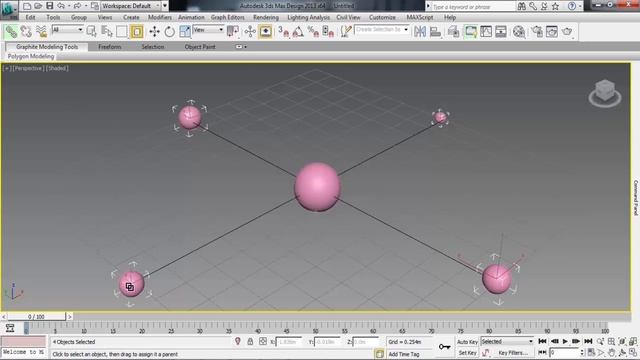Image resolution: width=640 pixels, height=360 pixels.
Task: Open the Material Editor
Action: (519, 31)
